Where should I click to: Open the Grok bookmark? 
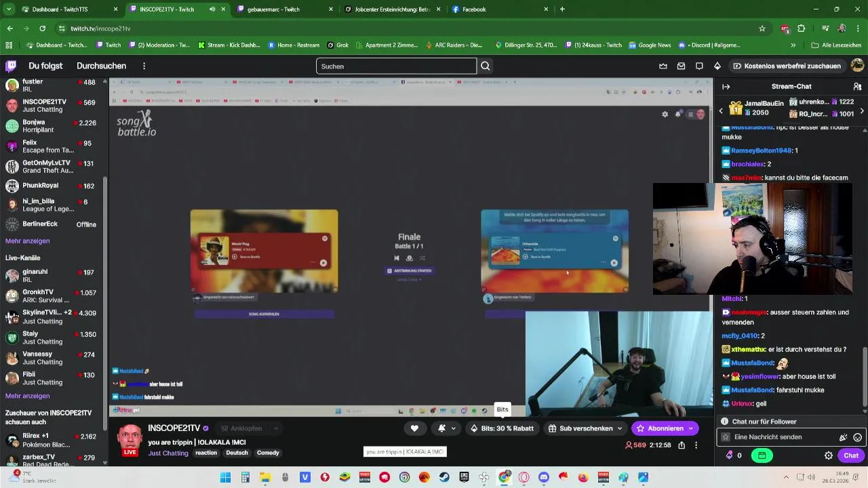pos(338,45)
